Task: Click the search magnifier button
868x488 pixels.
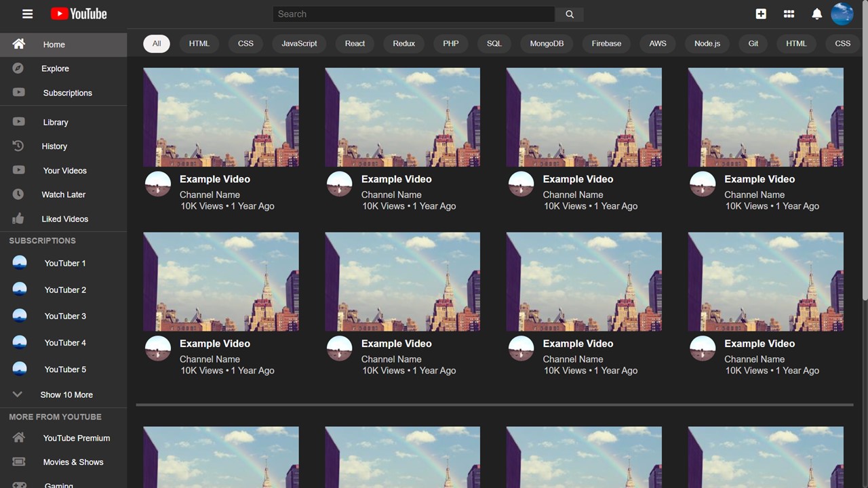Action: [x=570, y=14]
